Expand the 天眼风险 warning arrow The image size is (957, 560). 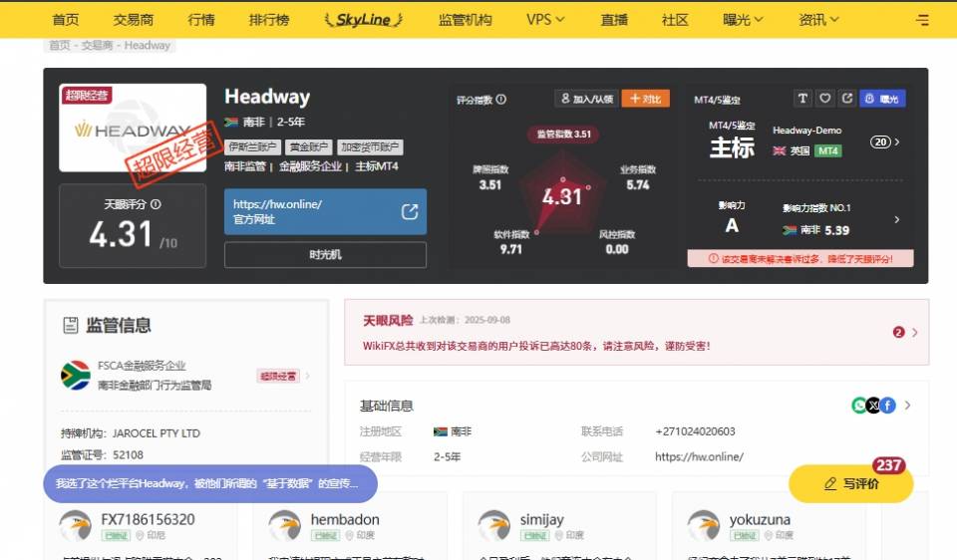click(x=915, y=333)
